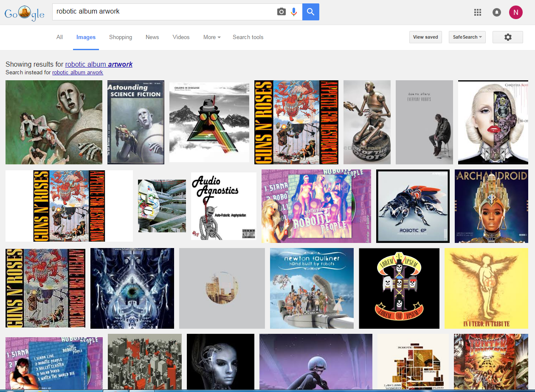The width and height of the screenshot is (535, 392).
Task: Open Colors in Disguise mountain thumbnail
Action: coord(209,122)
